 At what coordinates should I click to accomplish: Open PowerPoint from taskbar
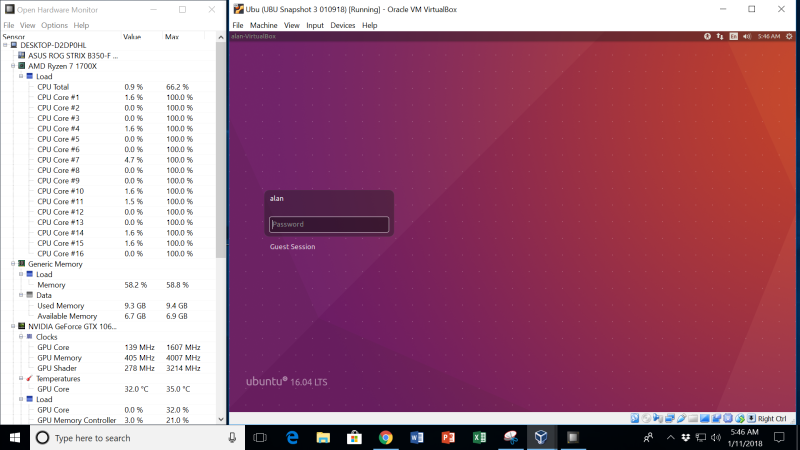(448, 438)
